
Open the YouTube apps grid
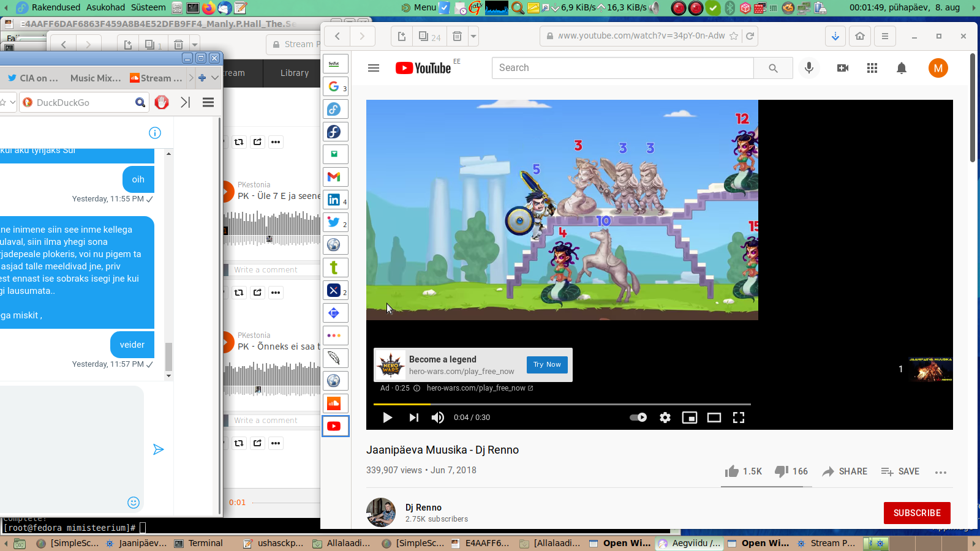872,68
